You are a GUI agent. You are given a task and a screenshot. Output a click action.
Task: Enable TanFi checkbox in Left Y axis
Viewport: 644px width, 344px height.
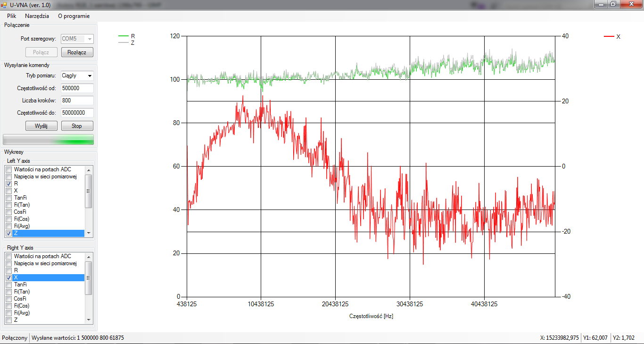8,198
